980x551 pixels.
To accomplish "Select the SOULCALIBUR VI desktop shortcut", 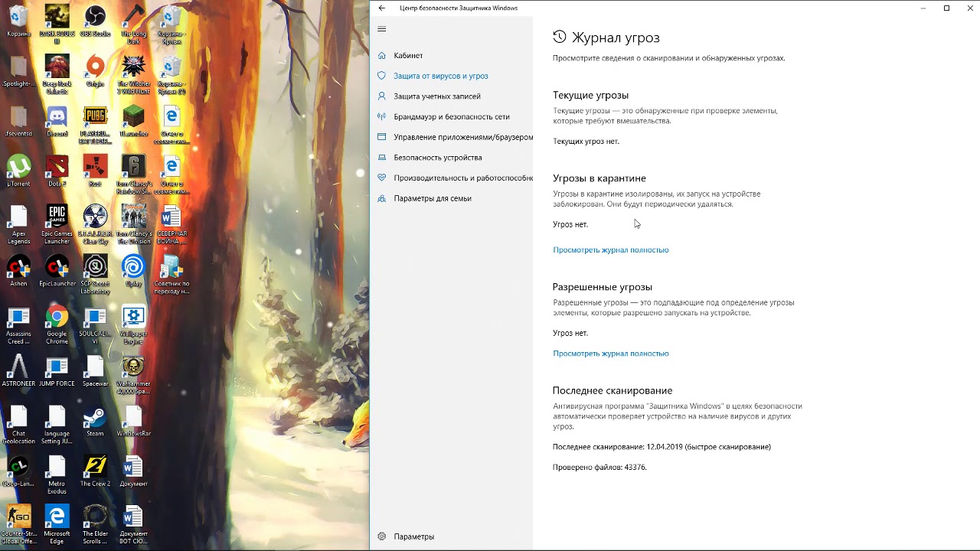I will (x=95, y=324).
